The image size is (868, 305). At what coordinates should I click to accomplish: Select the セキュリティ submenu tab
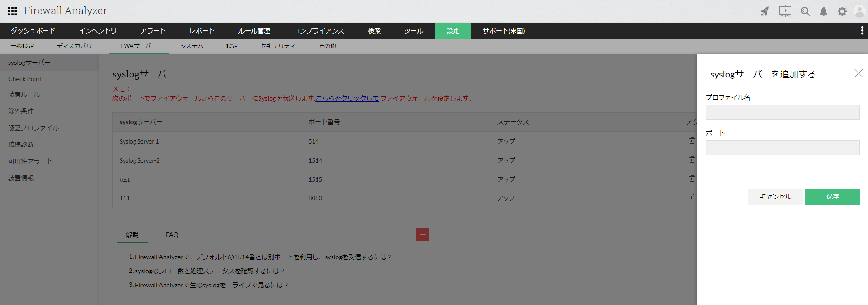[x=277, y=46]
